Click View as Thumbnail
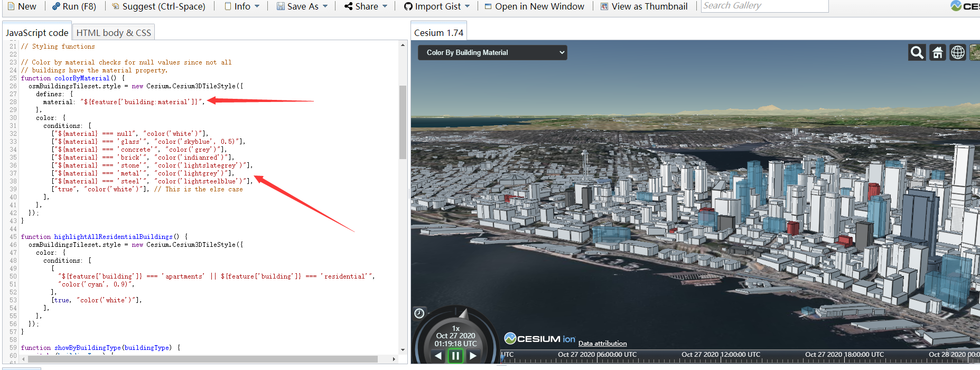The width and height of the screenshot is (980, 370). point(644,6)
